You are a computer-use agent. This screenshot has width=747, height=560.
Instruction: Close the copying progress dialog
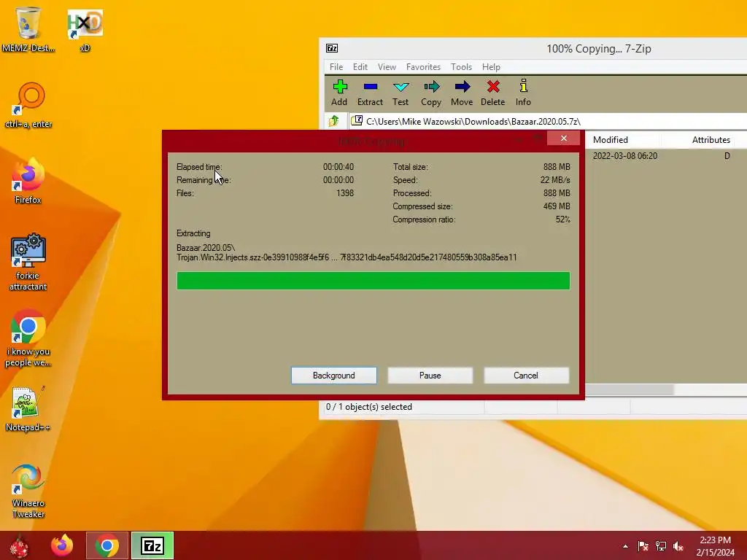(x=564, y=138)
